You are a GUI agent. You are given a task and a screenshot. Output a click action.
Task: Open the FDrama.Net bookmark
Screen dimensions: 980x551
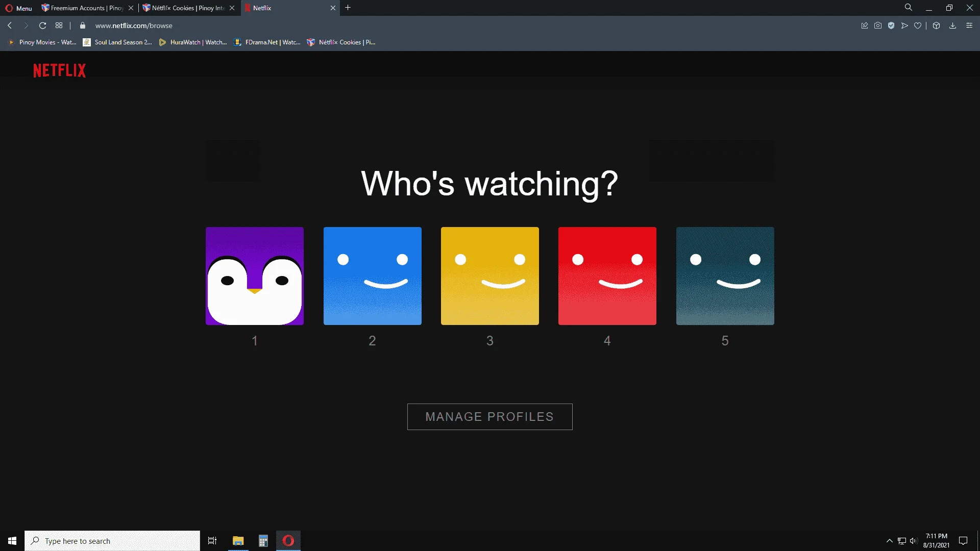267,42
